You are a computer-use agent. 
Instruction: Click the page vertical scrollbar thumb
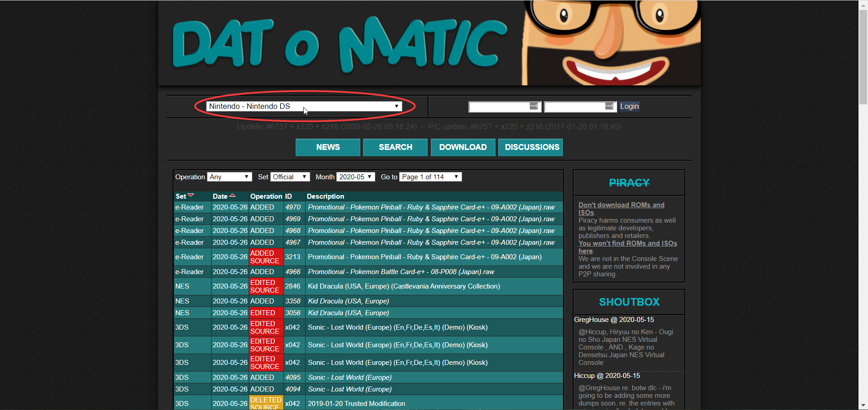pyautogui.click(x=863, y=56)
